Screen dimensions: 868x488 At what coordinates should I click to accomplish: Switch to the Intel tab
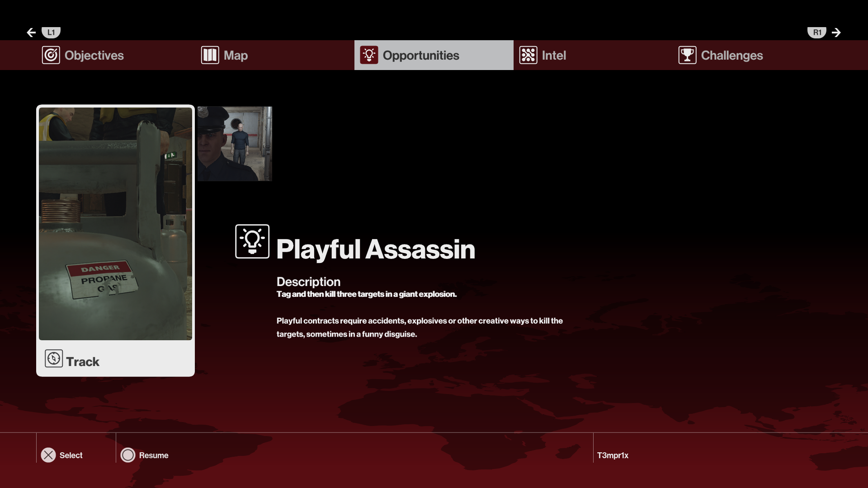click(x=554, y=55)
